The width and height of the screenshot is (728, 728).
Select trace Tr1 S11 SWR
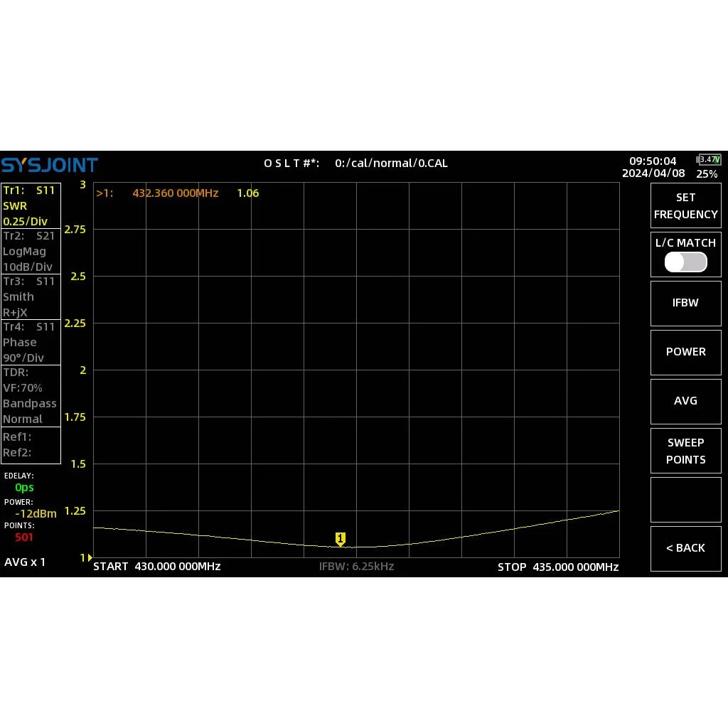click(31, 205)
